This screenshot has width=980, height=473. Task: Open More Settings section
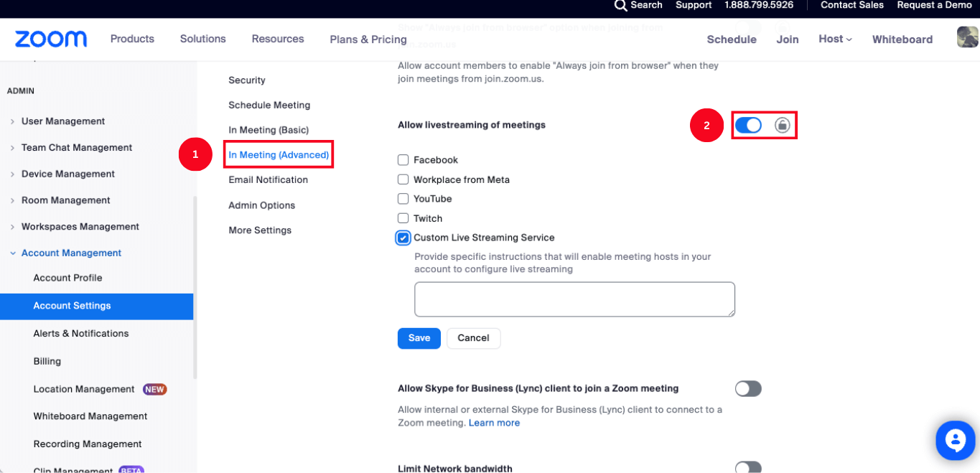click(260, 230)
